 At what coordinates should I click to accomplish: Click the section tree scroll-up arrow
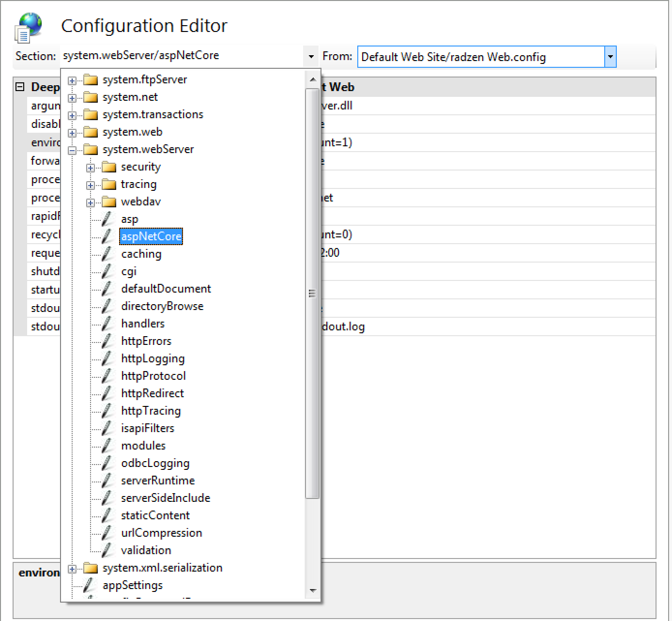pyautogui.click(x=312, y=79)
